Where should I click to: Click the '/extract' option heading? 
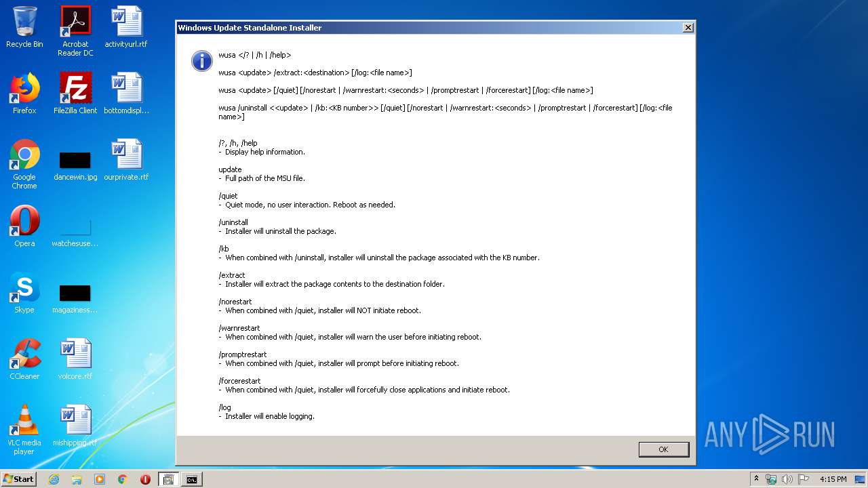click(x=232, y=275)
